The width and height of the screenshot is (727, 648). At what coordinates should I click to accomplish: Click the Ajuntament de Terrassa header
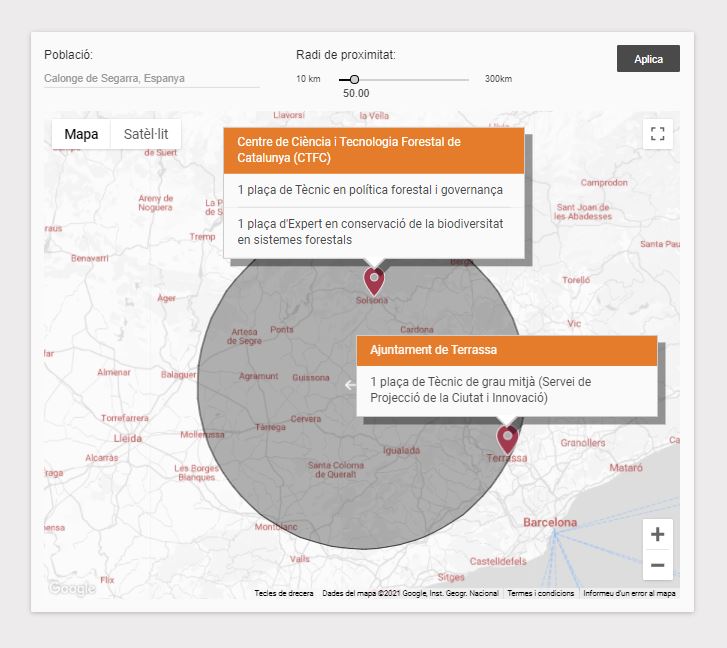tap(507, 350)
